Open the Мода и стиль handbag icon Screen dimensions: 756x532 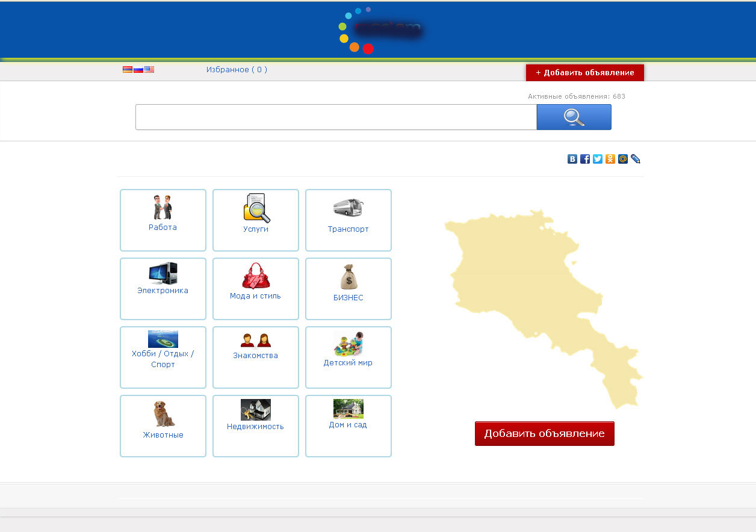256,276
